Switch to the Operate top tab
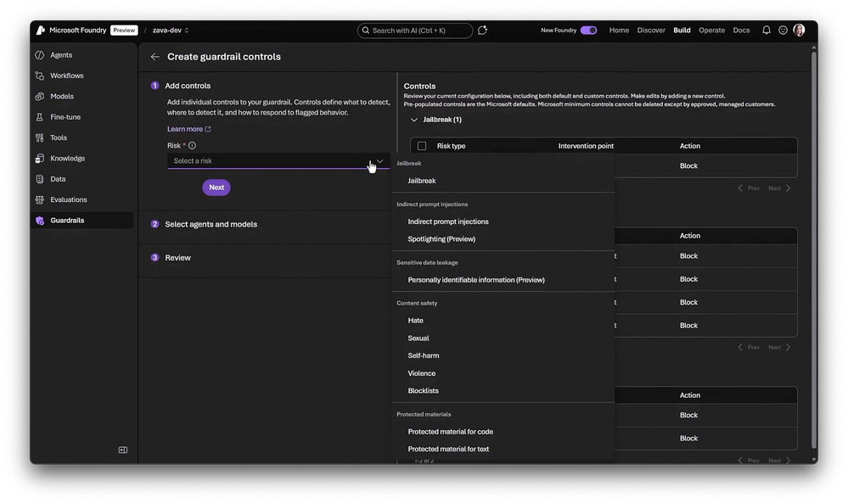 point(711,31)
